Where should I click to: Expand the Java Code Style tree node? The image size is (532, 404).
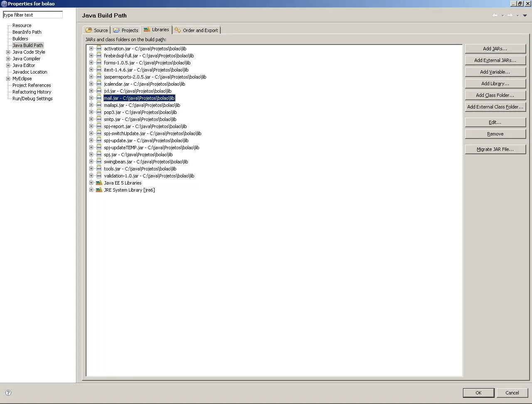pyautogui.click(x=8, y=52)
